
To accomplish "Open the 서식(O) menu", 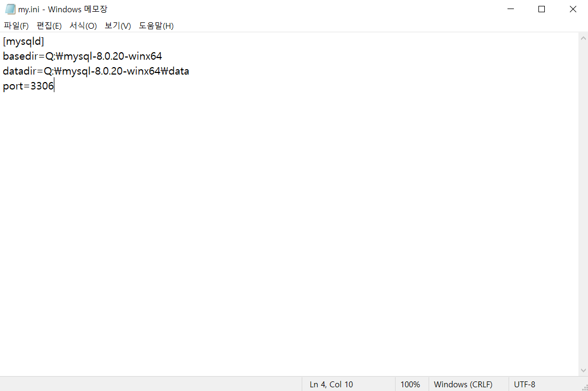I will coord(83,26).
